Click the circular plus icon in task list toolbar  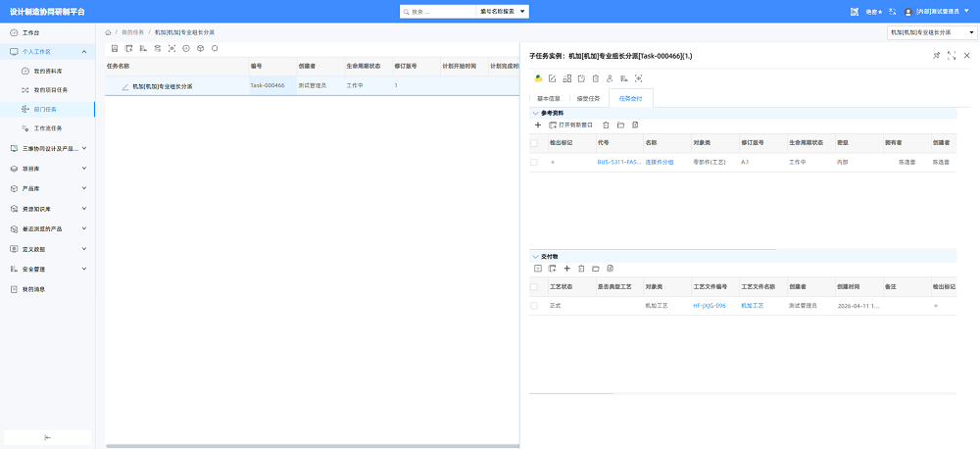coord(185,48)
